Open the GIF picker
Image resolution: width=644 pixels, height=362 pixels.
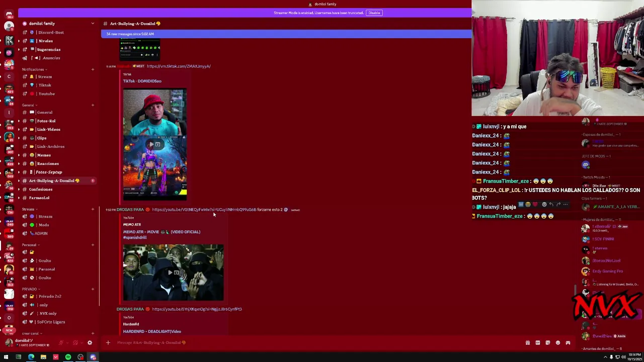click(538, 343)
